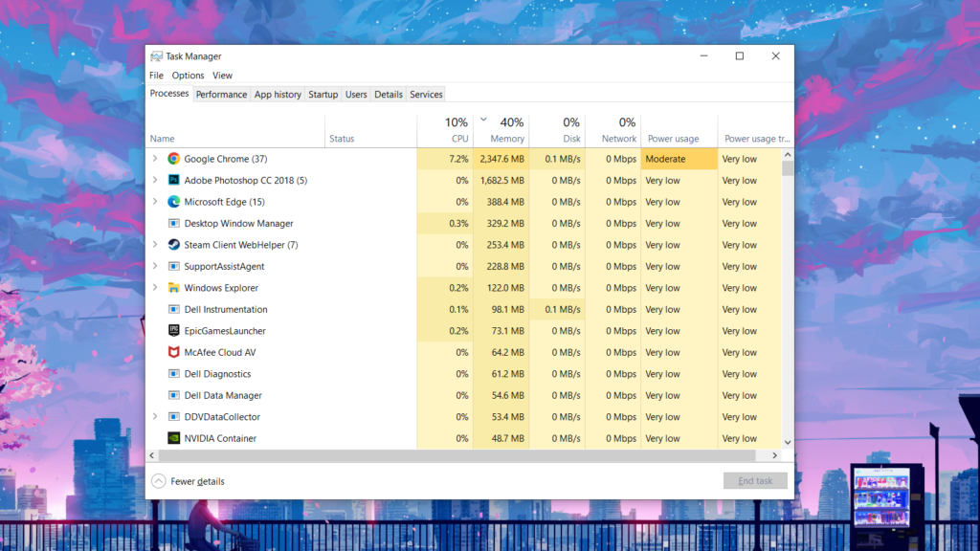Expand the Steam Client WebHelper group
This screenshot has height=551, width=980.
[x=155, y=245]
